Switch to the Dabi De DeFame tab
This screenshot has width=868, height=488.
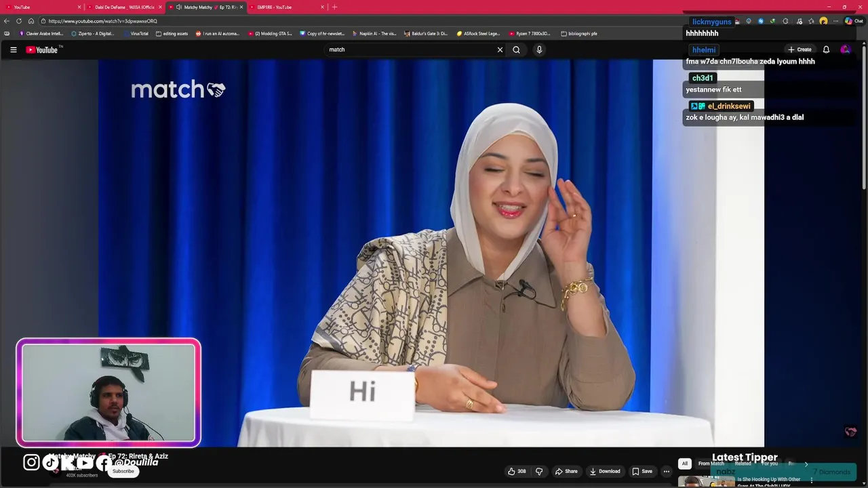124,7
